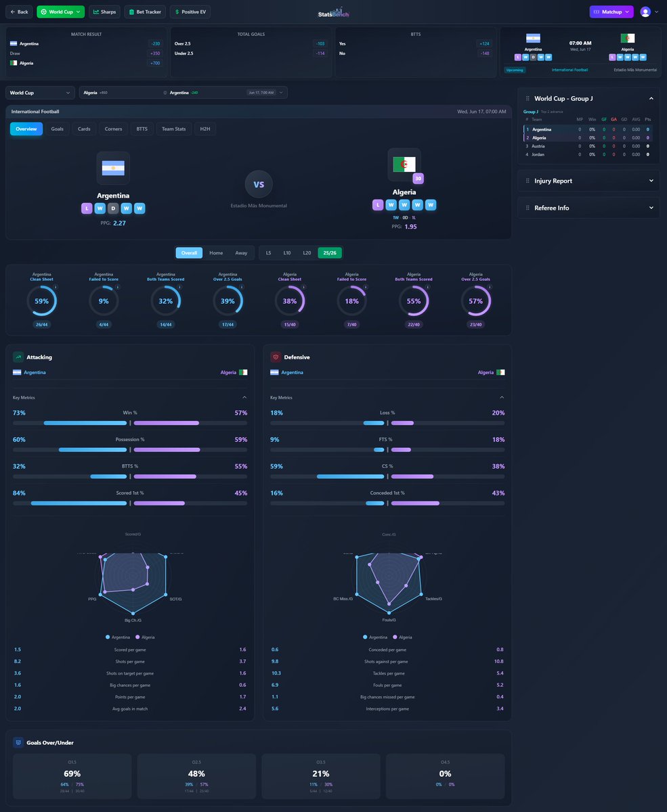Click the info icon on Algeria Failed to Score gauge
667x812 pixels.
pos(366,287)
